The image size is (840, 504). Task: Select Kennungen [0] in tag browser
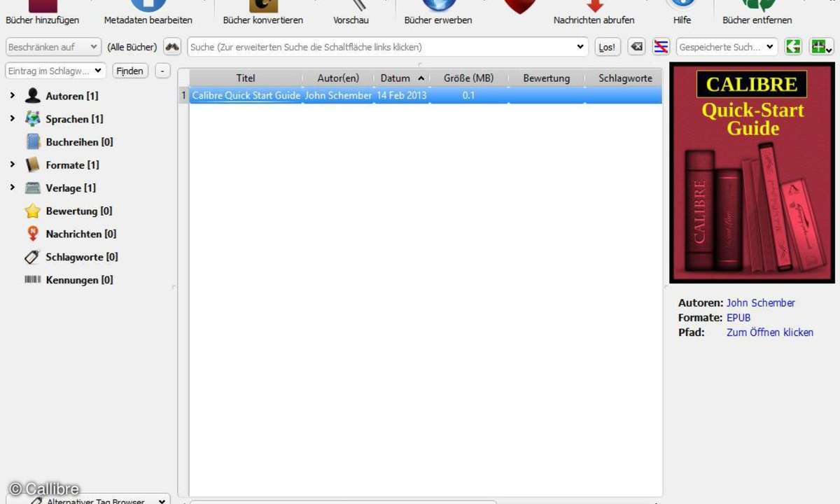pyautogui.click(x=79, y=280)
